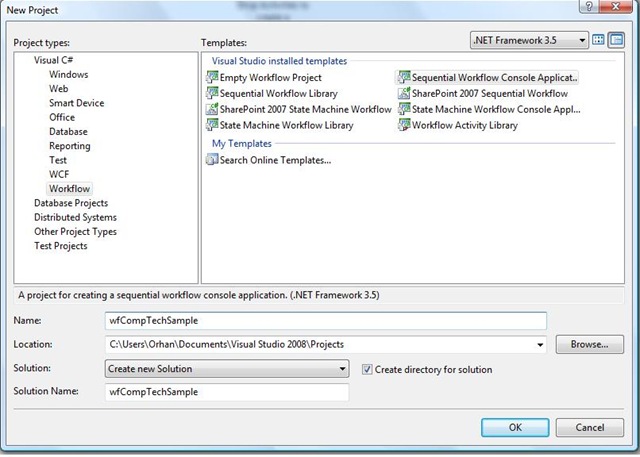Toggle Create directory for solution checkbox

click(x=367, y=369)
